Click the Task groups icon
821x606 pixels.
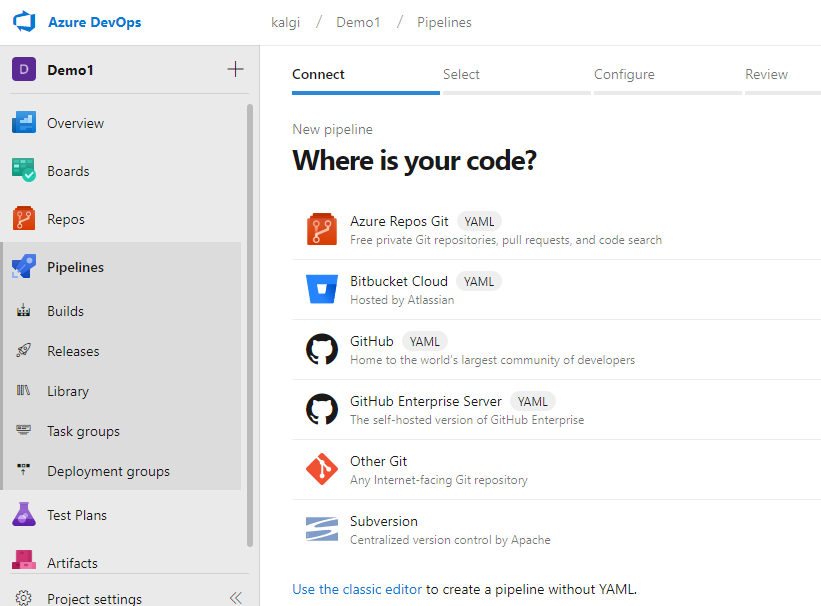point(24,430)
